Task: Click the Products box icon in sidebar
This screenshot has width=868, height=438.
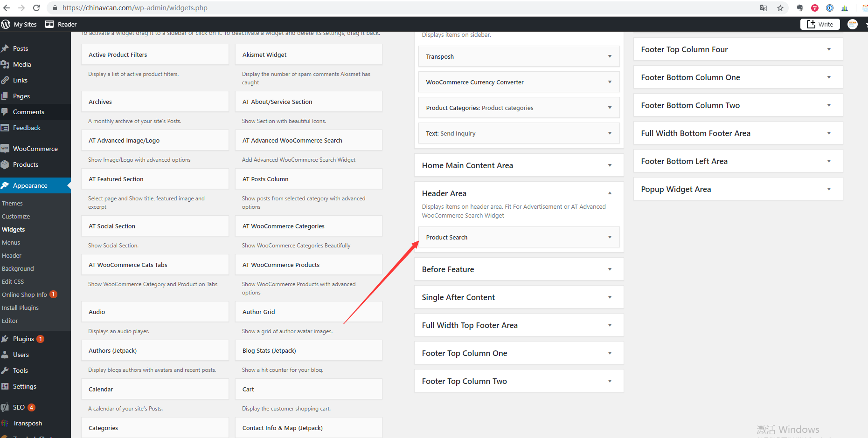Action: coord(5,164)
